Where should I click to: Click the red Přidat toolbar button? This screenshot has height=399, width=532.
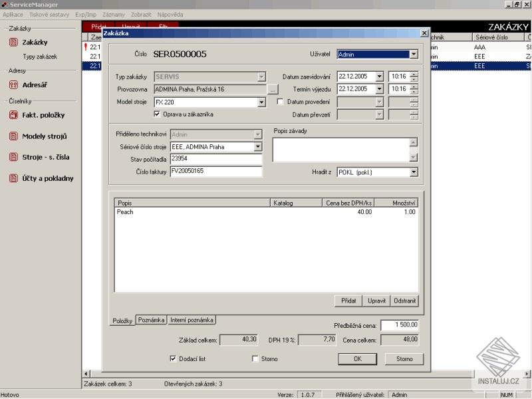98,27
